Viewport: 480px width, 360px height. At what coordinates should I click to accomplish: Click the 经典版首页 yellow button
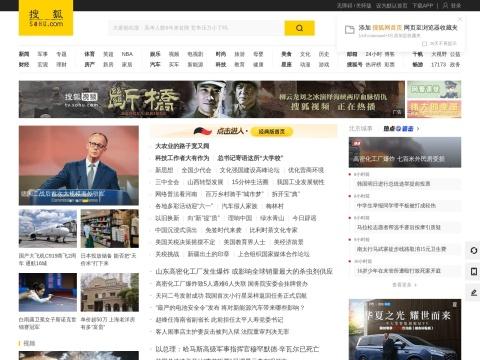pyautogui.click(x=272, y=132)
